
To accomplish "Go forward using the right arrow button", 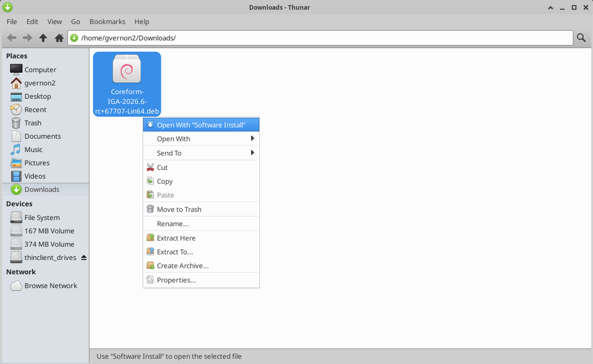I will tap(27, 38).
